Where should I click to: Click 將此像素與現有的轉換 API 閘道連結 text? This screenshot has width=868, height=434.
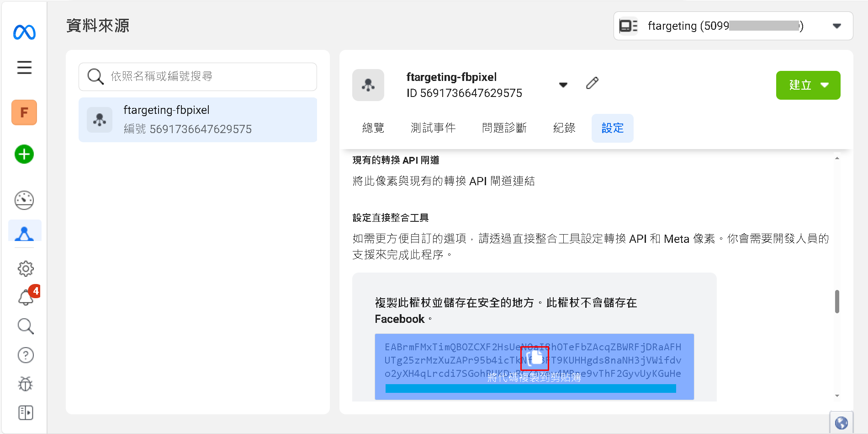point(444,181)
